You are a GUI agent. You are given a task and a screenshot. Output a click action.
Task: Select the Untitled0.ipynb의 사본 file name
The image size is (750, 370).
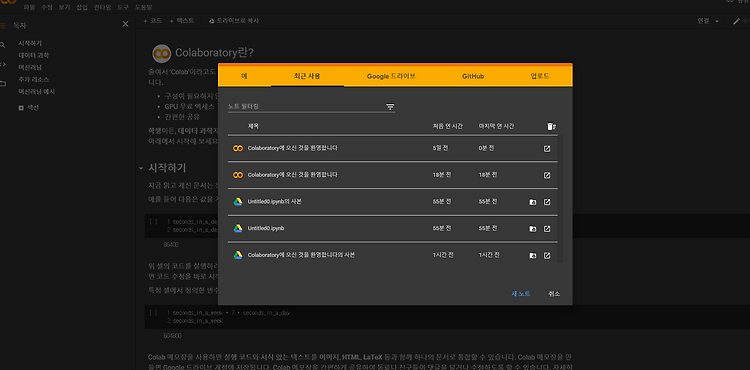[x=275, y=202]
